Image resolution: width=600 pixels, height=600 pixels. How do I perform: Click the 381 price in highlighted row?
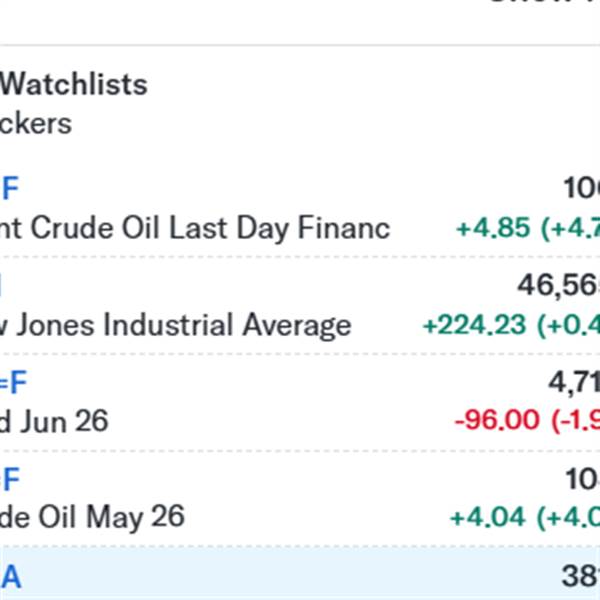point(580,575)
